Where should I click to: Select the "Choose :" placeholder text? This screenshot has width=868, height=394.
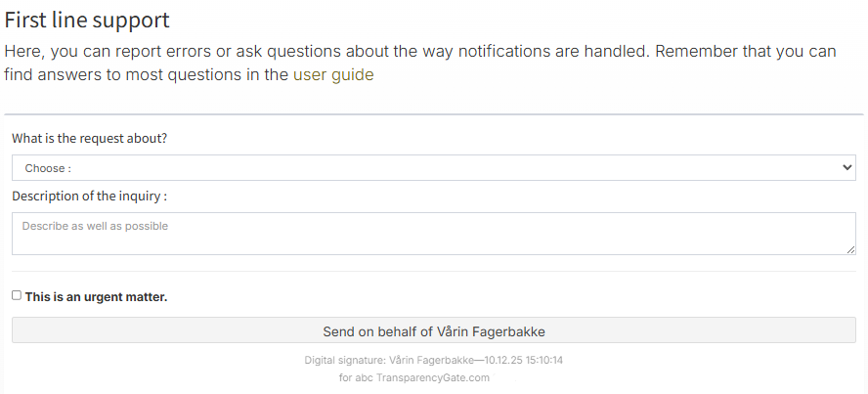click(x=48, y=168)
